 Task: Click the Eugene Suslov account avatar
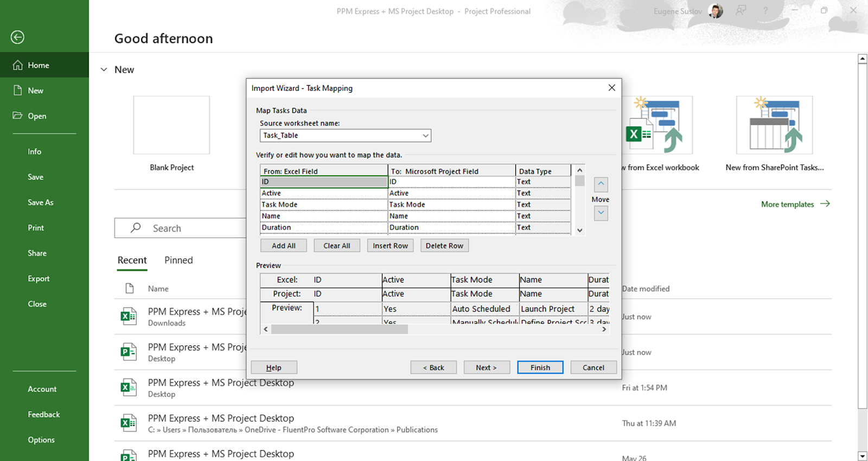(x=716, y=11)
